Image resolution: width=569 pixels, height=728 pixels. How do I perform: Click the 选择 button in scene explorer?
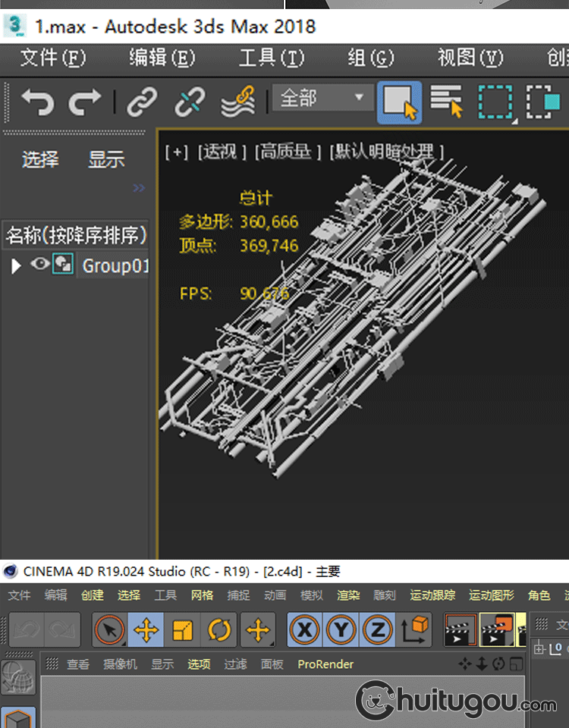click(x=39, y=159)
